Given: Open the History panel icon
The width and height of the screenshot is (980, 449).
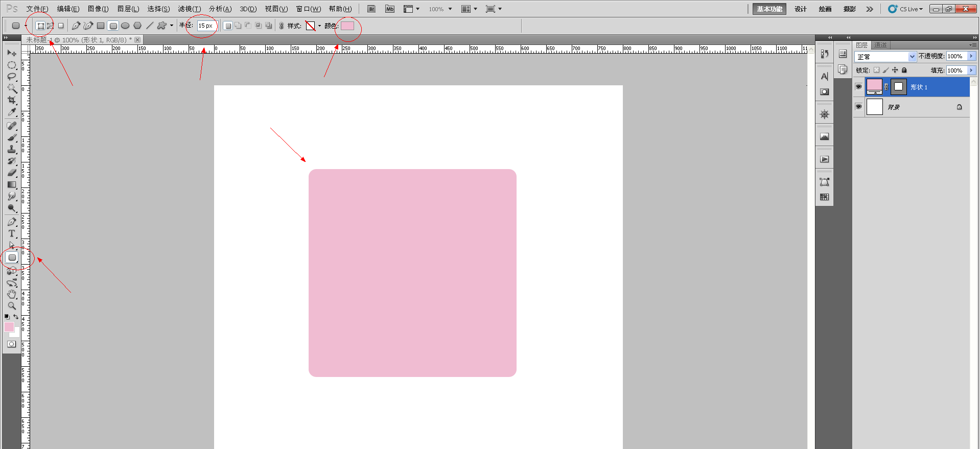Looking at the screenshot, I should tap(824, 54).
